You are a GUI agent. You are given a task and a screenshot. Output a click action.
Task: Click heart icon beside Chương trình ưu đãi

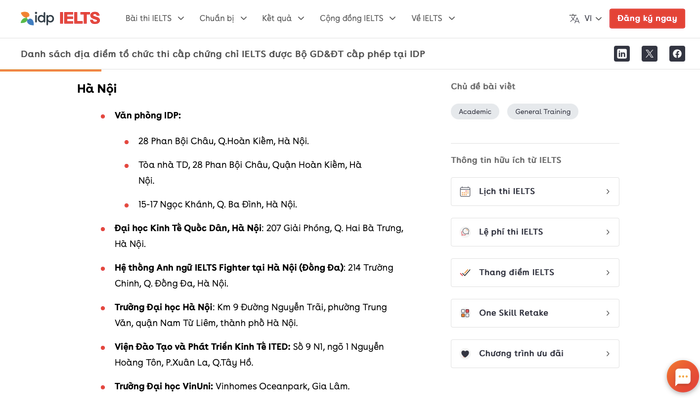(465, 354)
